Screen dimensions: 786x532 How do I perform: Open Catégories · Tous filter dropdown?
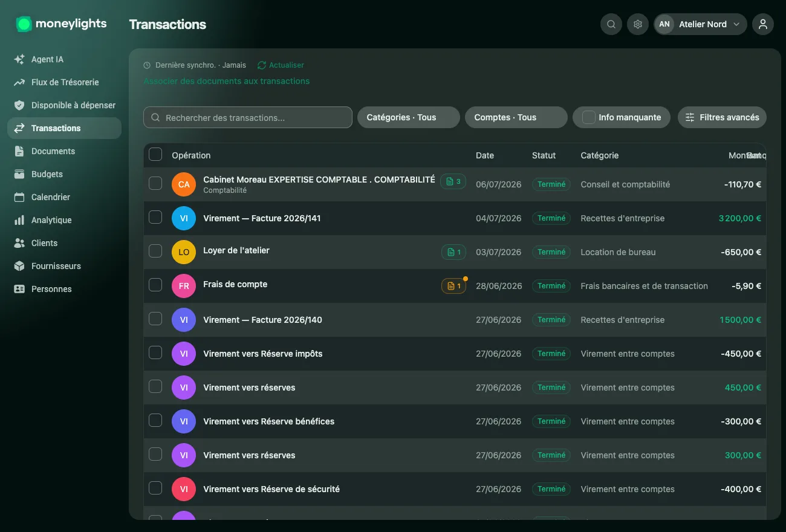click(409, 117)
